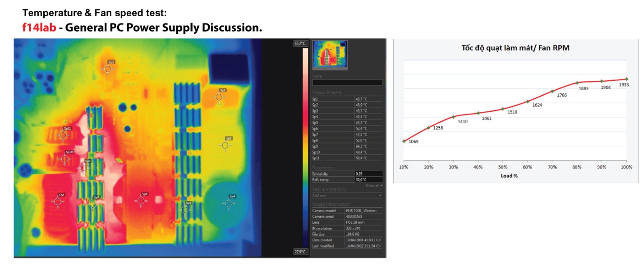
Task: Click the Sp6 measurement spot crosshair
Action: (141, 200)
